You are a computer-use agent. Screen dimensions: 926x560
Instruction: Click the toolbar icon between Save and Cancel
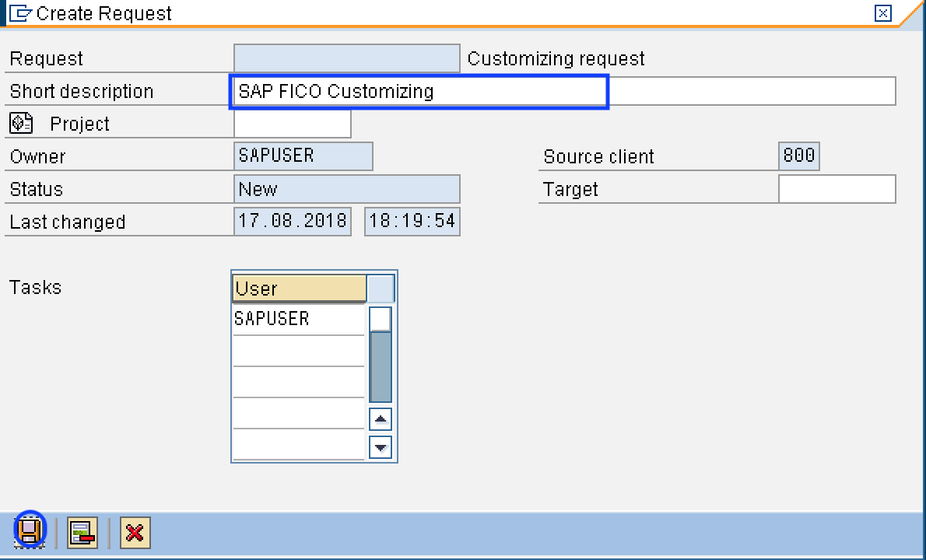tap(82, 533)
